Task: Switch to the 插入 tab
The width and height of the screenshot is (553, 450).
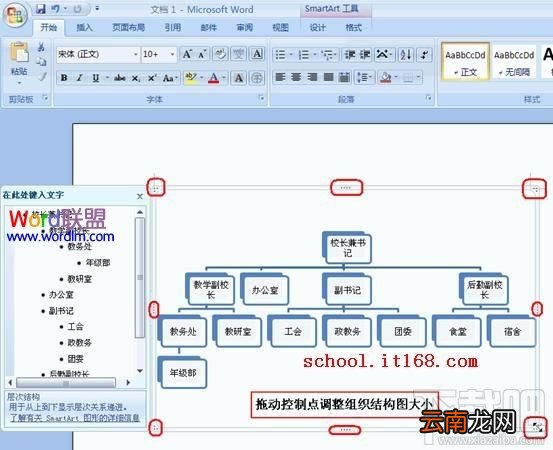Action: 84,28
